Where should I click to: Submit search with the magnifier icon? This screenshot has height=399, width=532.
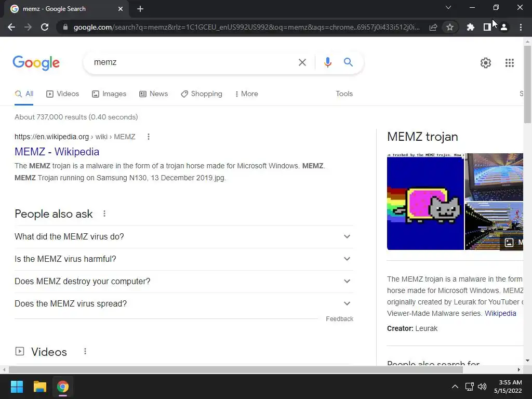click(x=348, y=62)
